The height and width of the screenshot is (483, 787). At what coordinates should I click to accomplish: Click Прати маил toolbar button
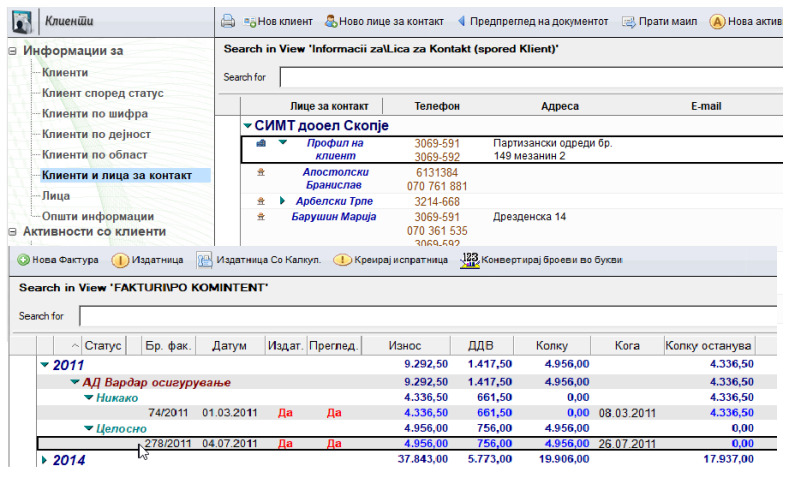[660, 22]
